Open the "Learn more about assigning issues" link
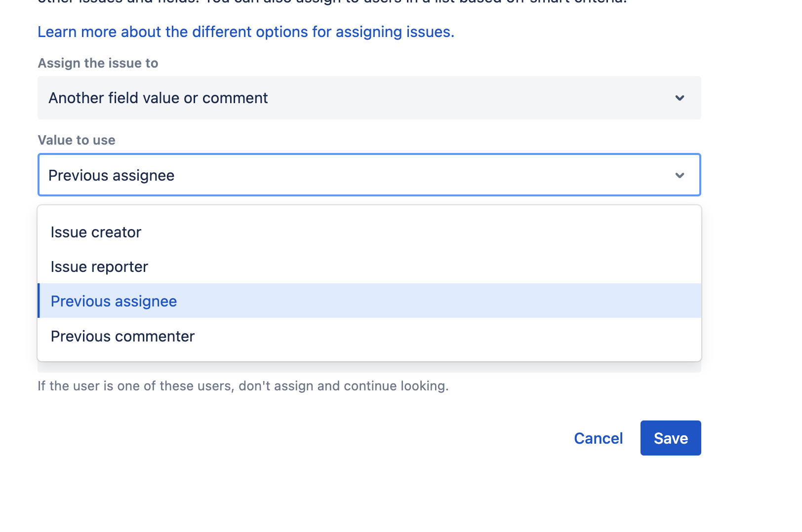This screenshot has width=802, height=532. pyautogui.click(x=246, y=32)
